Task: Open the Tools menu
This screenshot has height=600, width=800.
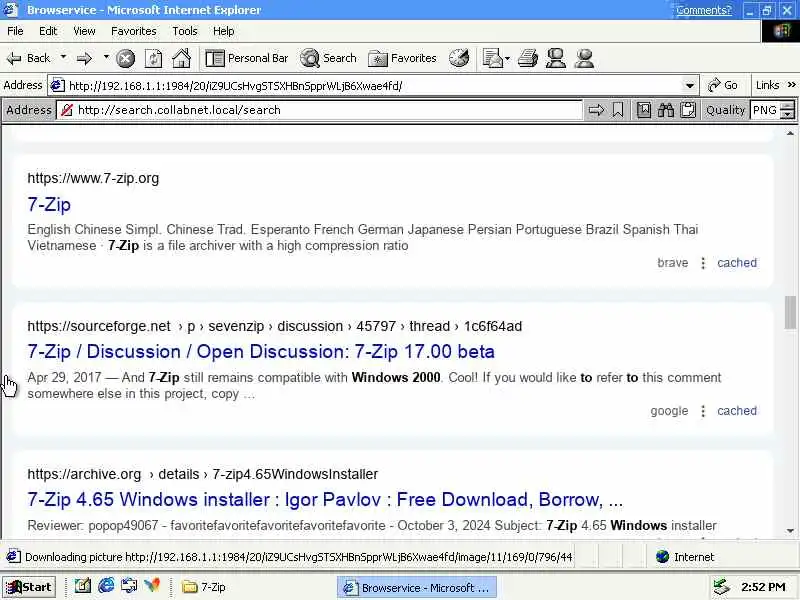Action: pos(185,31)
